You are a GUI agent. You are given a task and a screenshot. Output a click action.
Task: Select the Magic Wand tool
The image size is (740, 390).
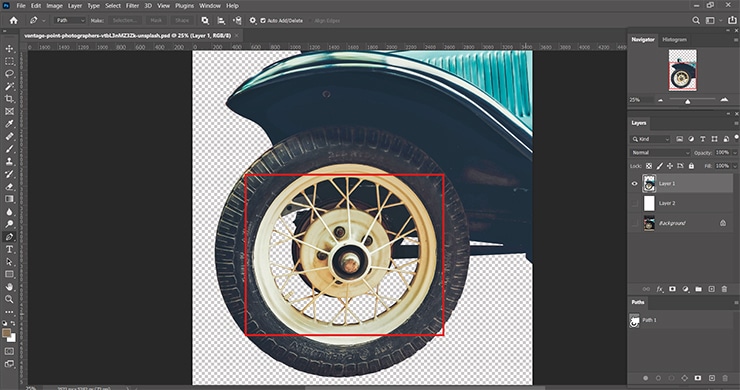(x=9, y=86)
